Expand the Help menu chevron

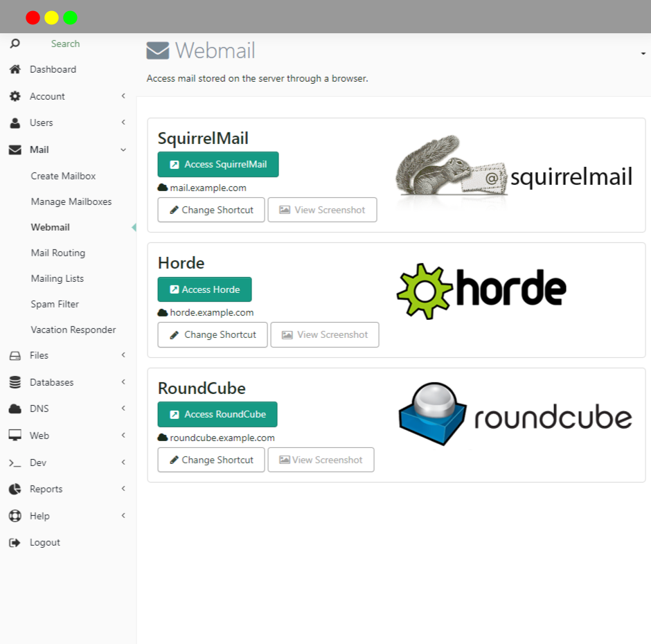point(123,516)
